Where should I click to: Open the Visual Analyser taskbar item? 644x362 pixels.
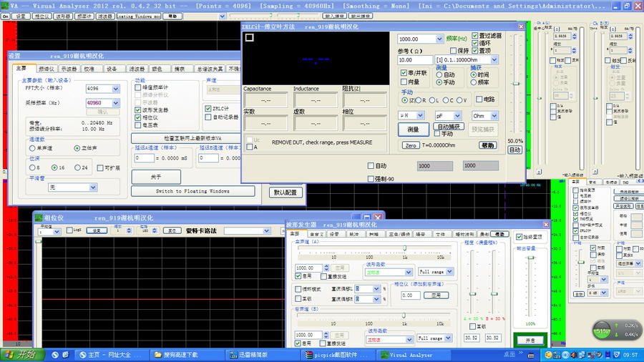(408, 354)
